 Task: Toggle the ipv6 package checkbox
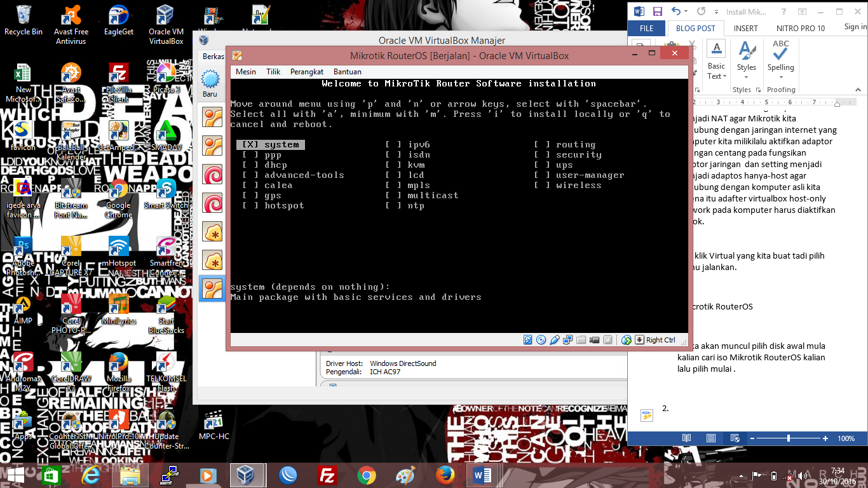coord(393,145)
